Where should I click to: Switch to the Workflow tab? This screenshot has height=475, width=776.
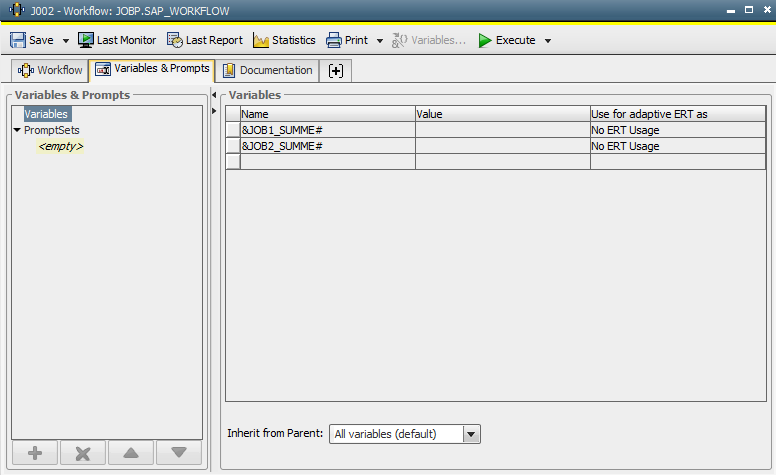coord(50,70)
